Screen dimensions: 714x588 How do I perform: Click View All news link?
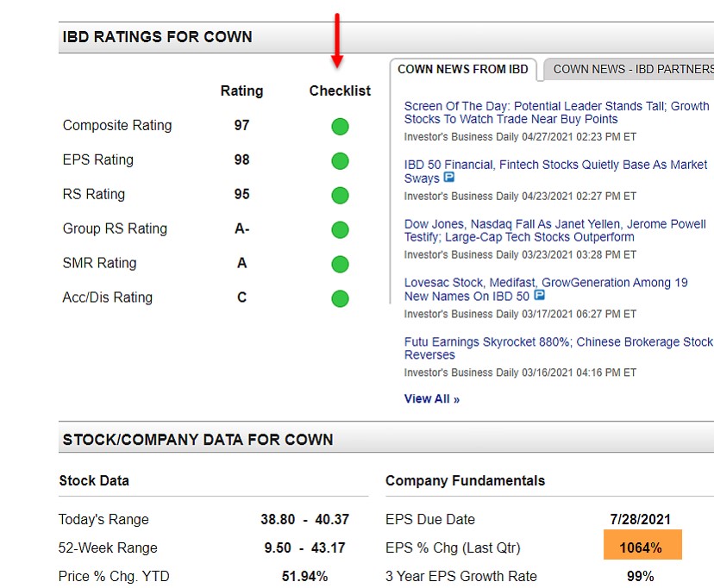[x=431, y=399]
